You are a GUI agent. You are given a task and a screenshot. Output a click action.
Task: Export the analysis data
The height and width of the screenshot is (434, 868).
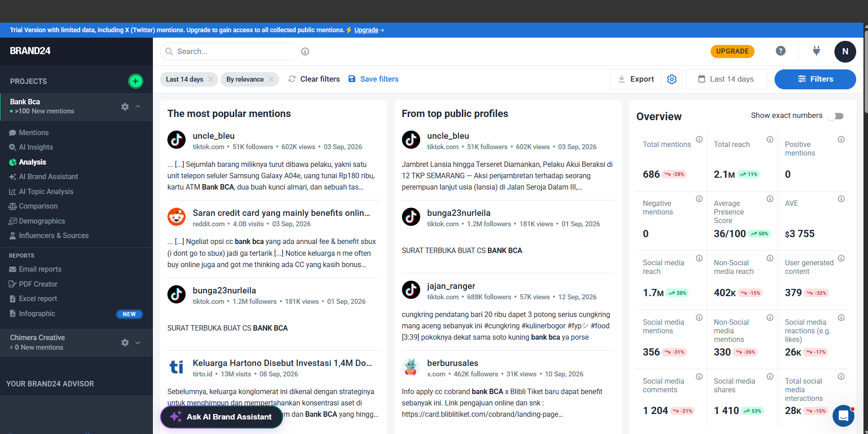[x=636, y=79]
